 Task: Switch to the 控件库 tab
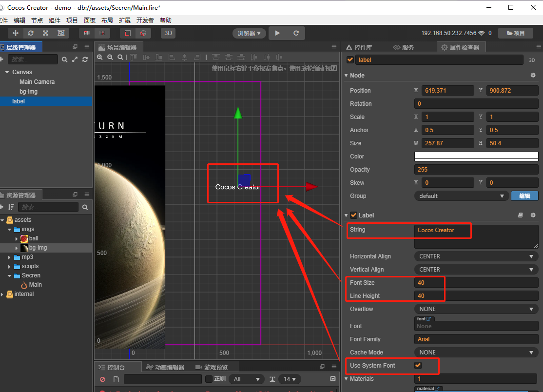click(x=359, y=47)
